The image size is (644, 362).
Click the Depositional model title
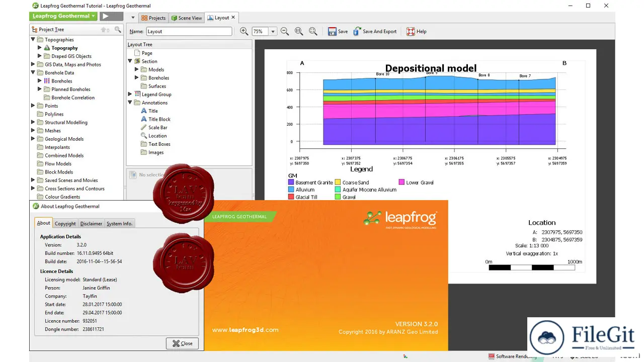(431, 68)
